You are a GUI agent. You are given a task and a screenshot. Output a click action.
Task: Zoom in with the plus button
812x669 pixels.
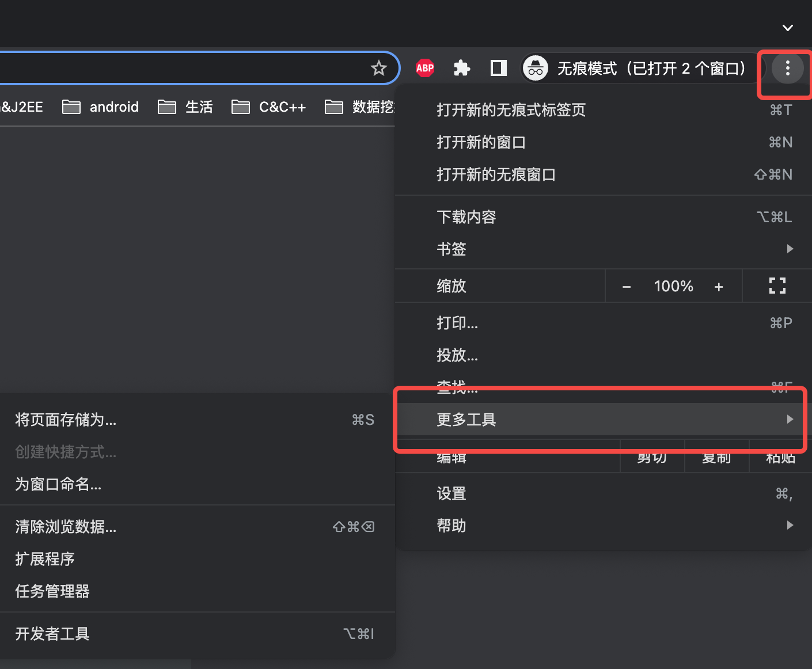(x=718, y=287)
